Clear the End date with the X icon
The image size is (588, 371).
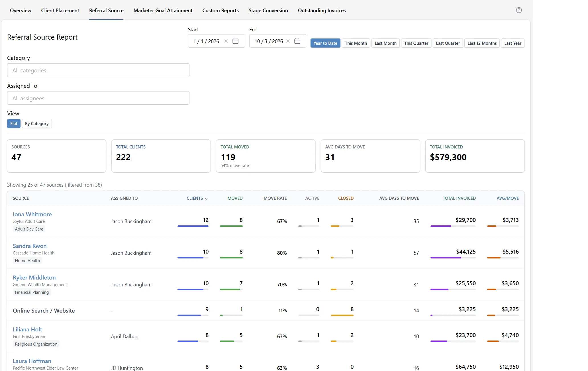tap(288, 41)
